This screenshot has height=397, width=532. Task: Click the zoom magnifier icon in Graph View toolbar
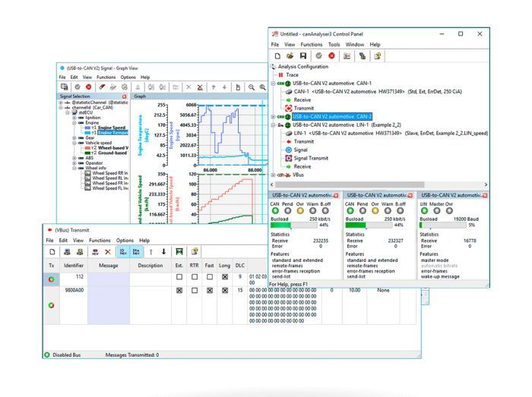pos(252,87)
